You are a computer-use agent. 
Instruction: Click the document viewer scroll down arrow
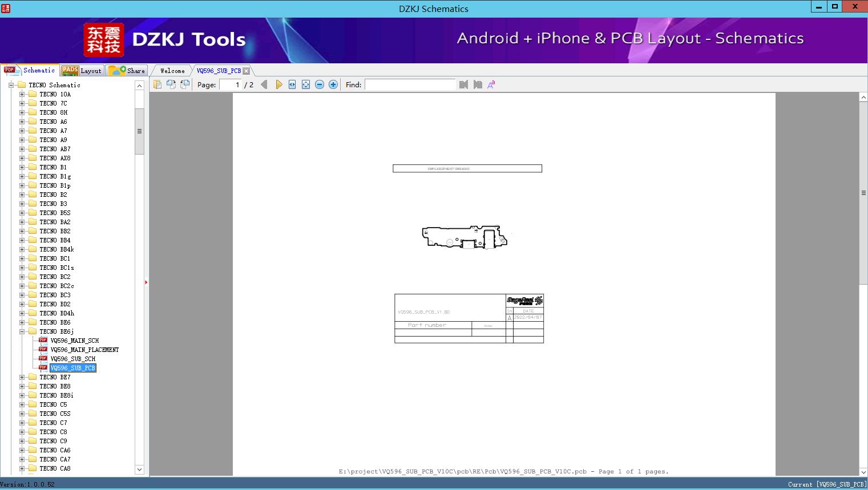tap(863, 472)
